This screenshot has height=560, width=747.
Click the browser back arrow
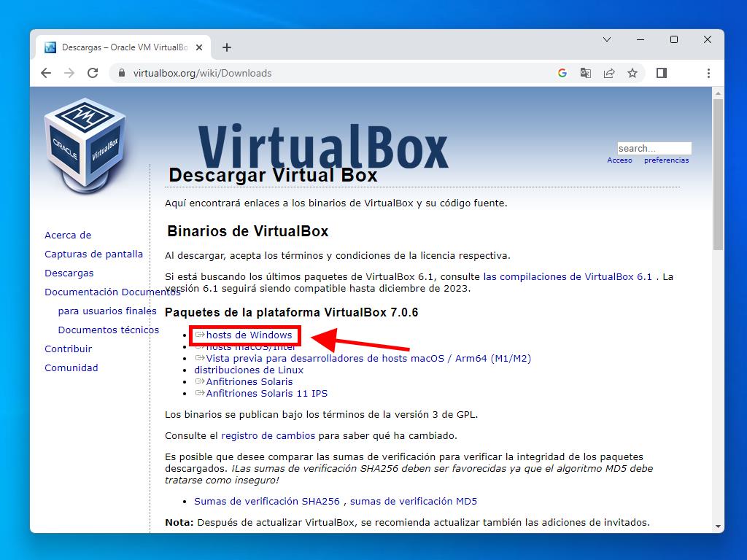pyautogui.click(x=46, y=73)
